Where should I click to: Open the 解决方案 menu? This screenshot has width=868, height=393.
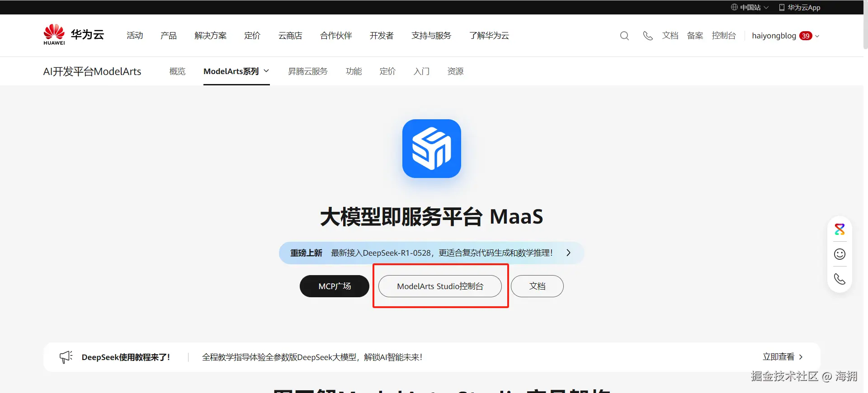pos(211,36)
